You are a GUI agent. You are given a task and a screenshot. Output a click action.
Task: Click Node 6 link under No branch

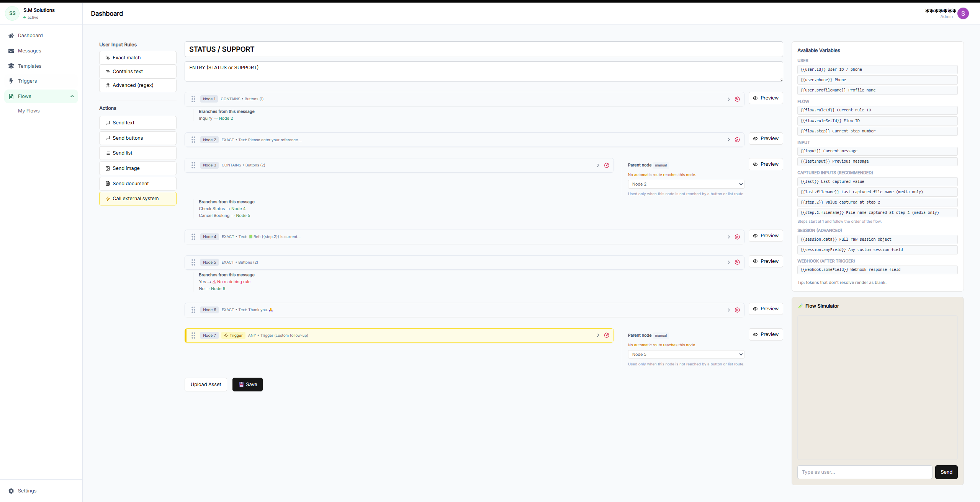(218, 289)
